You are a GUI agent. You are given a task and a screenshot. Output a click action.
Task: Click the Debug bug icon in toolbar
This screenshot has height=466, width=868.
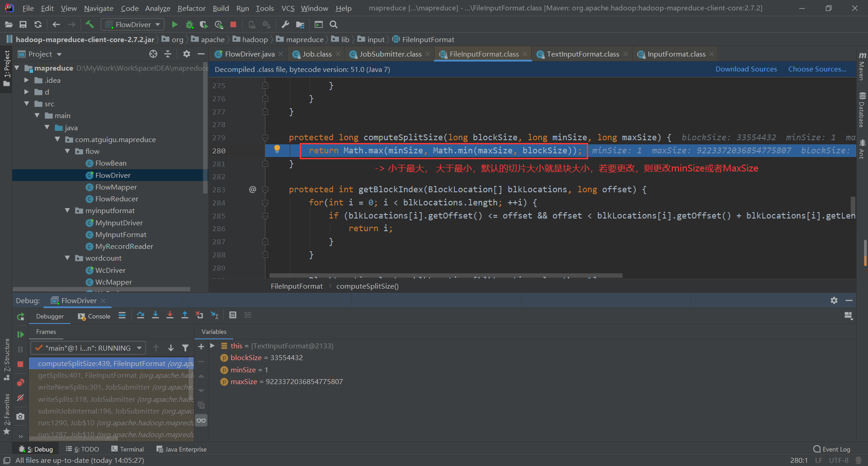point(189,24)
